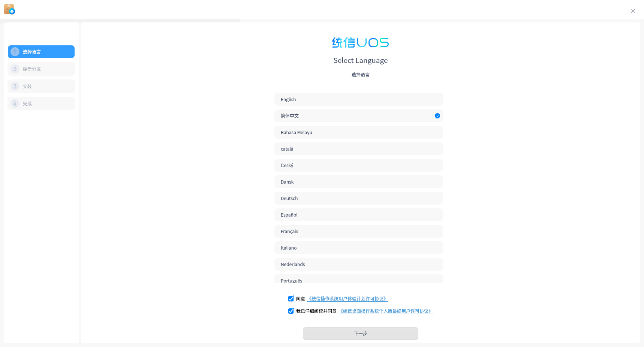Select English as the language
This screenshot has width=644, height=347.
click(358, 99)
